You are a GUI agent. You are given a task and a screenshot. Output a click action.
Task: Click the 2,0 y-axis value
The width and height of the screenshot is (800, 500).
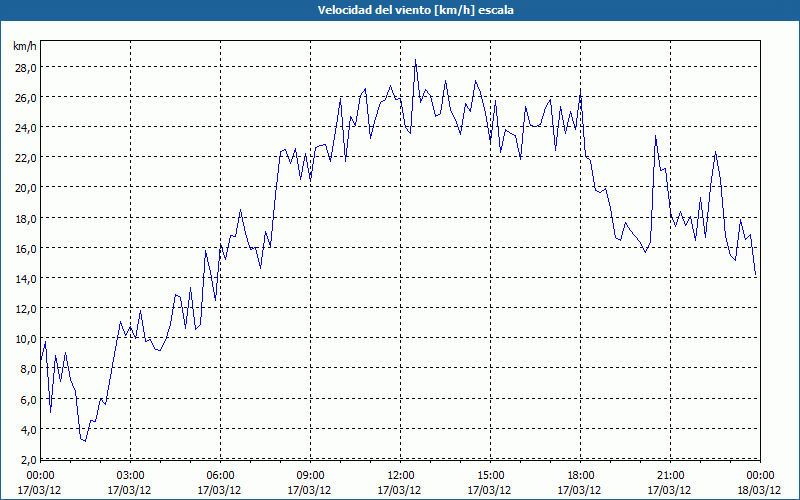[28, 460]
